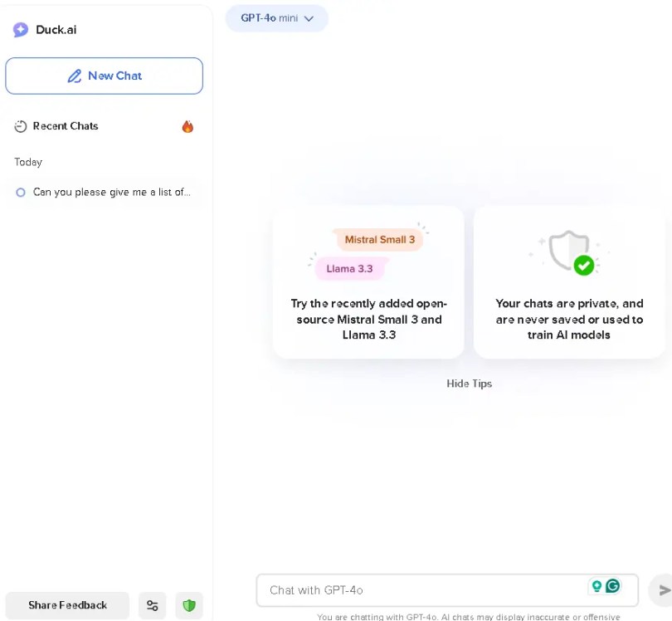
Task: Click the green lightbulb extension icon in chat box
Action: [x=597, y=585]
